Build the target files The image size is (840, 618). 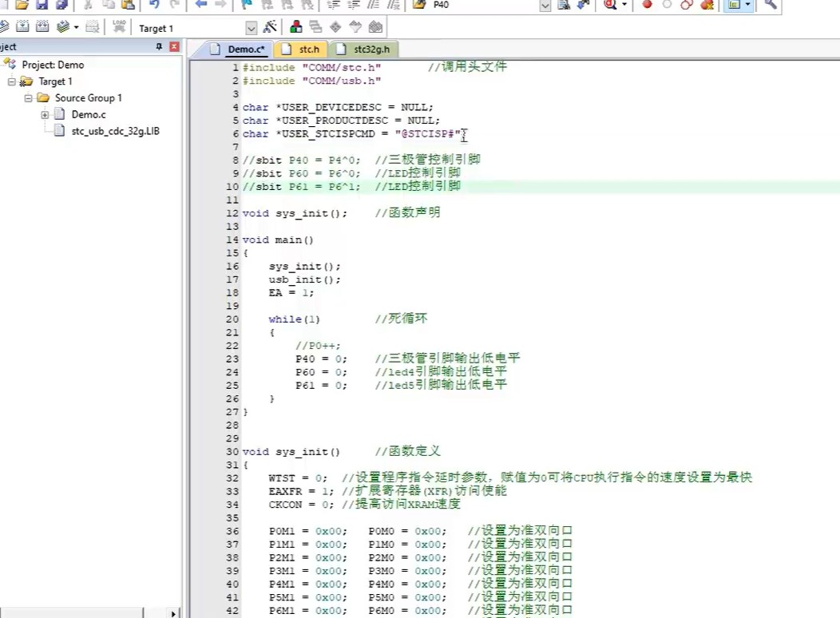tap(22, 27)
